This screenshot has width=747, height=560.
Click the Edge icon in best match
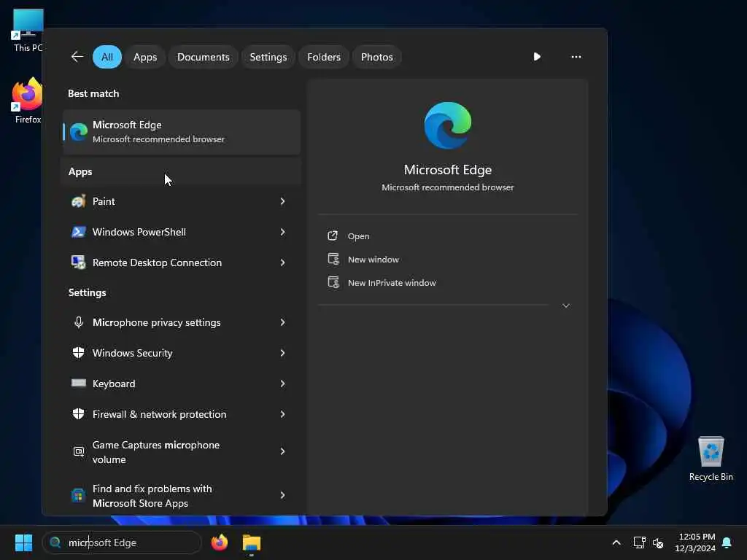(x=79, y=132)
